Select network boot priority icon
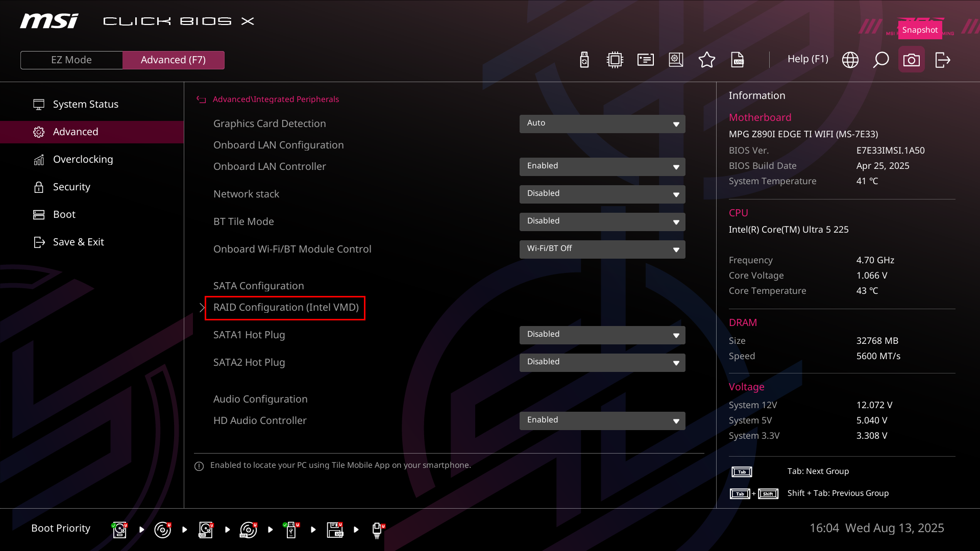The image size is (980, 551). tap(378, 530)
